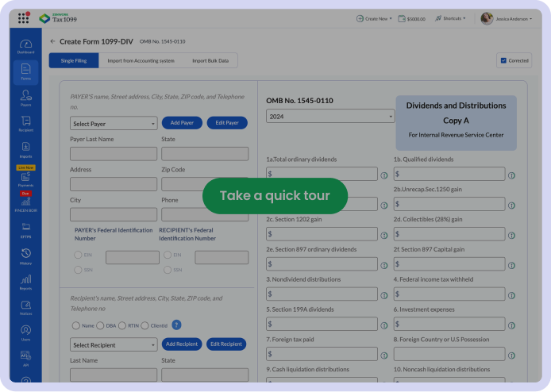The height and width of the screenshot is (392, 551).
Task: Toggle the Corrected checkbox
Action: point(503,60)
